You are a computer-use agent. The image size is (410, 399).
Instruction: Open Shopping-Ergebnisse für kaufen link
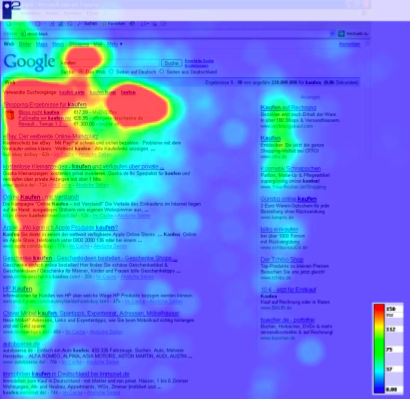(45, 104)
